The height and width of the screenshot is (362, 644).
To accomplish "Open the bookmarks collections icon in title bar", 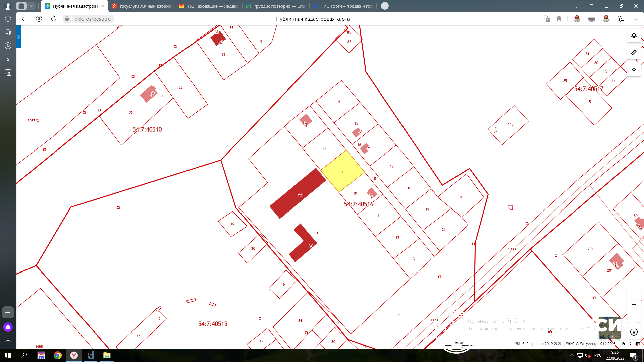I will [577, 6].
